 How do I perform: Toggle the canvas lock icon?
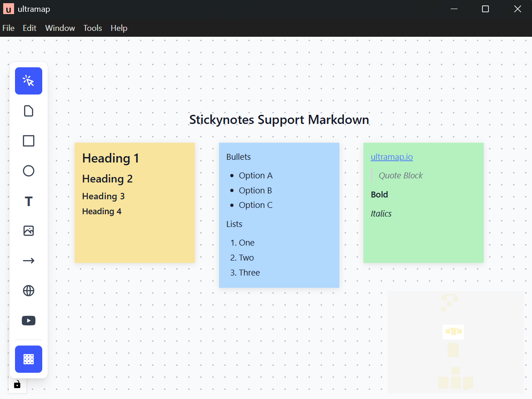coord(17,384)
